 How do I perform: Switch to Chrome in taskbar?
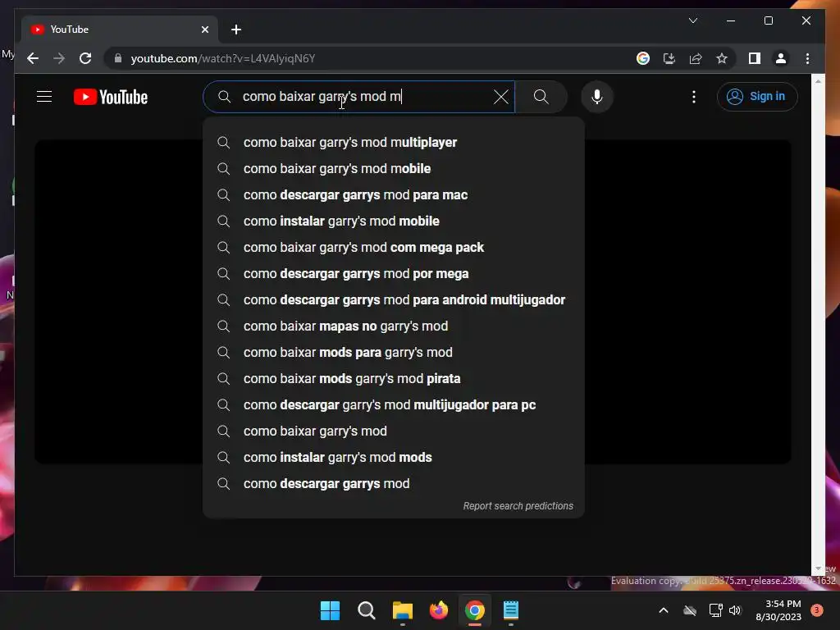(475, 610)
